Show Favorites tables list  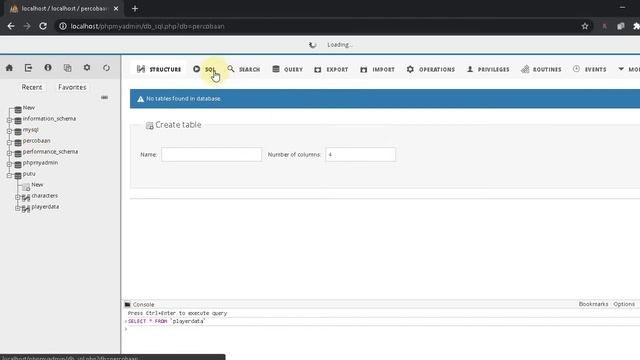tap(72, 87)
